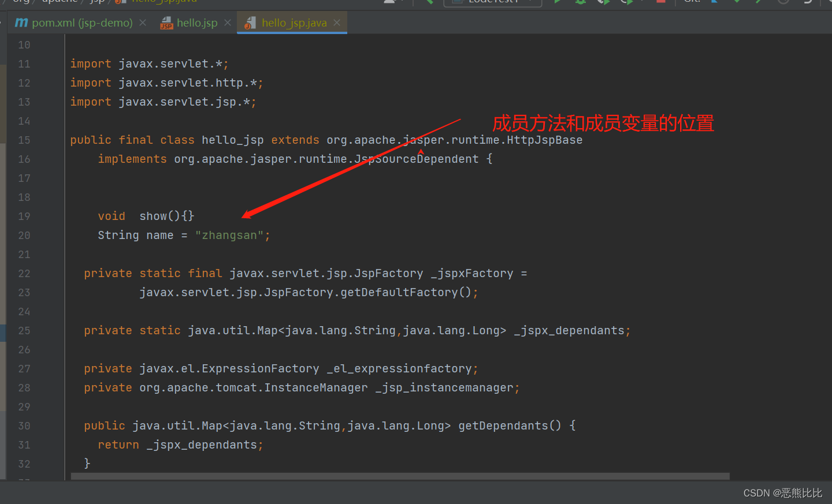The image size is (832, 504).
Task: Close the pom.xml (jsp-demo) tab
Action: [143, 23]
